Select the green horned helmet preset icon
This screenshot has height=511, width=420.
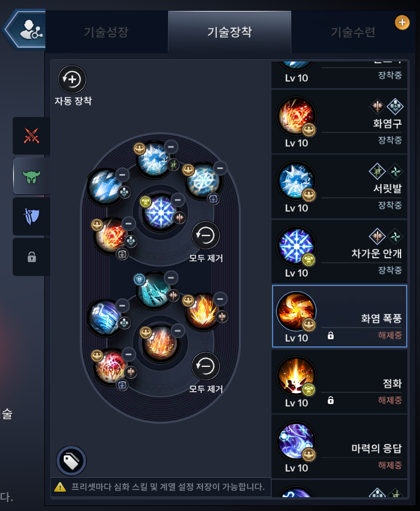point(32,176)
